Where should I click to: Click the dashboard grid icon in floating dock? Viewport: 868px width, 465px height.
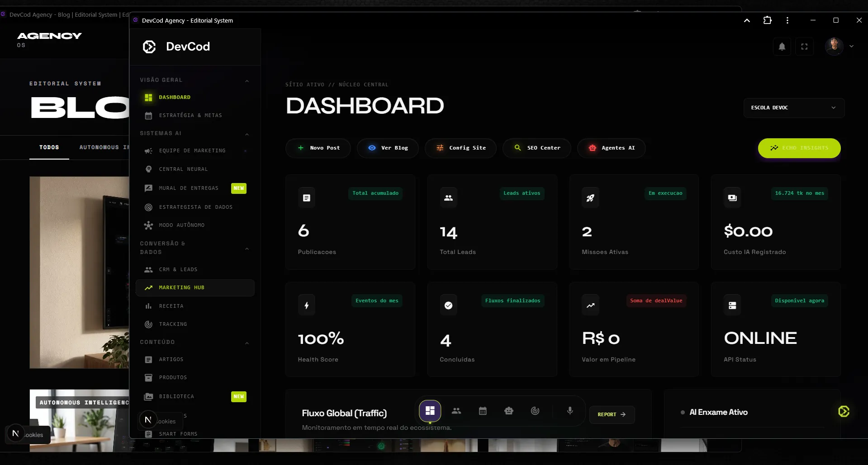click(x=430, y=410)
